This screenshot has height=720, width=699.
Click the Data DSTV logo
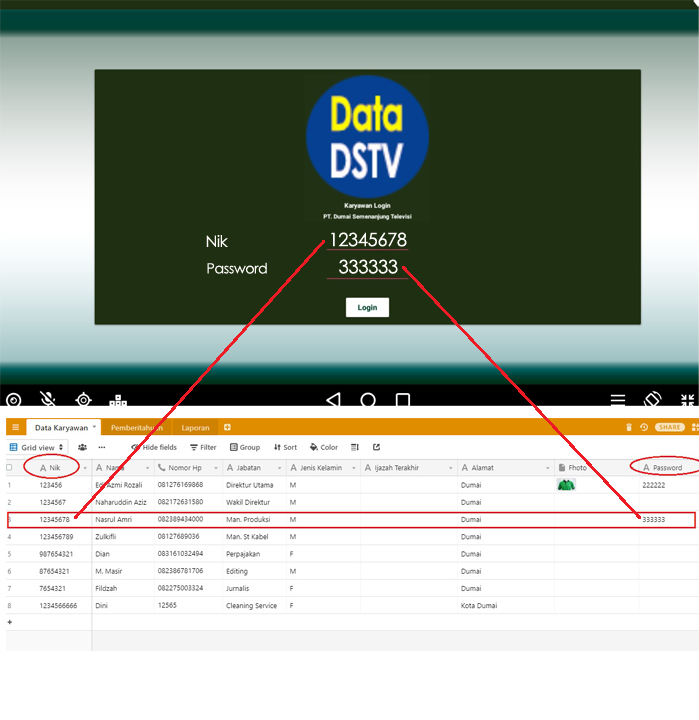367,136
